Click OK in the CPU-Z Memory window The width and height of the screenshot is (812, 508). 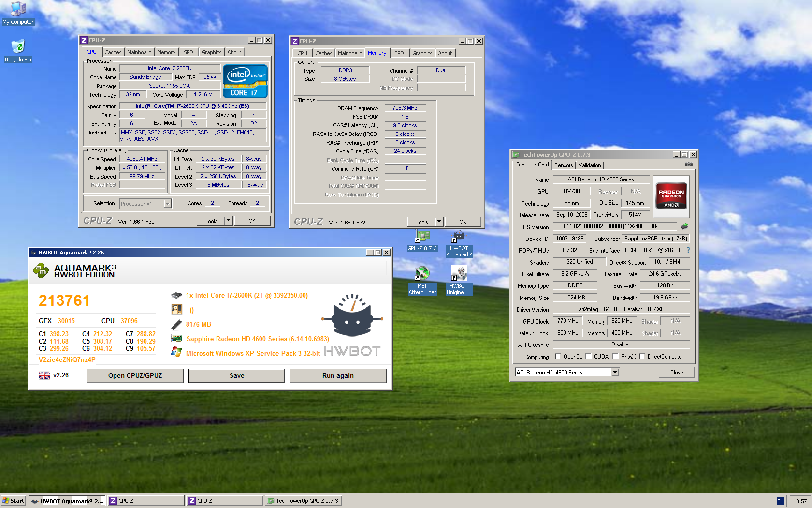coord(463,222)
